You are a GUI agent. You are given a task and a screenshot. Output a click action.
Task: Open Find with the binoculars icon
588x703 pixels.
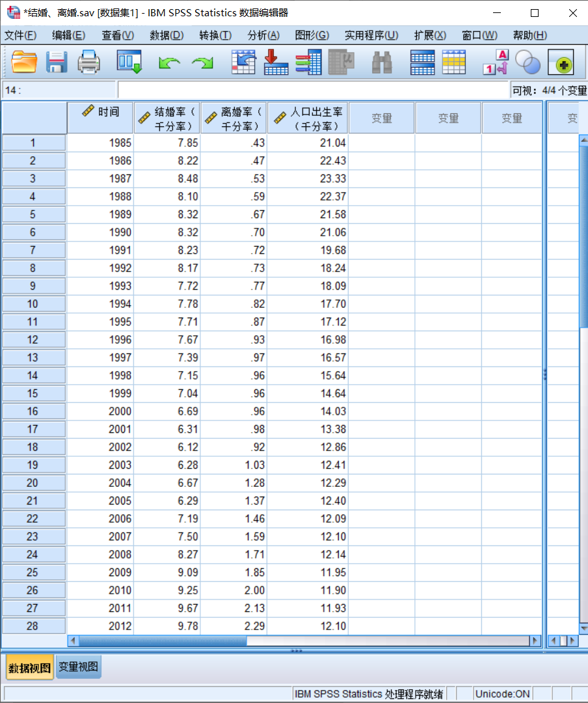(x=382, y=62)
